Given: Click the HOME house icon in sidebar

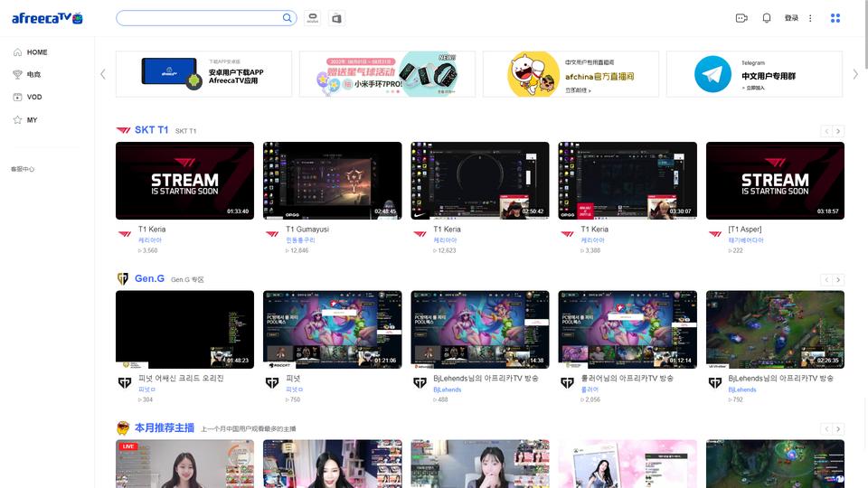Looking at the screenshot, I should click(x=18, y=52).
